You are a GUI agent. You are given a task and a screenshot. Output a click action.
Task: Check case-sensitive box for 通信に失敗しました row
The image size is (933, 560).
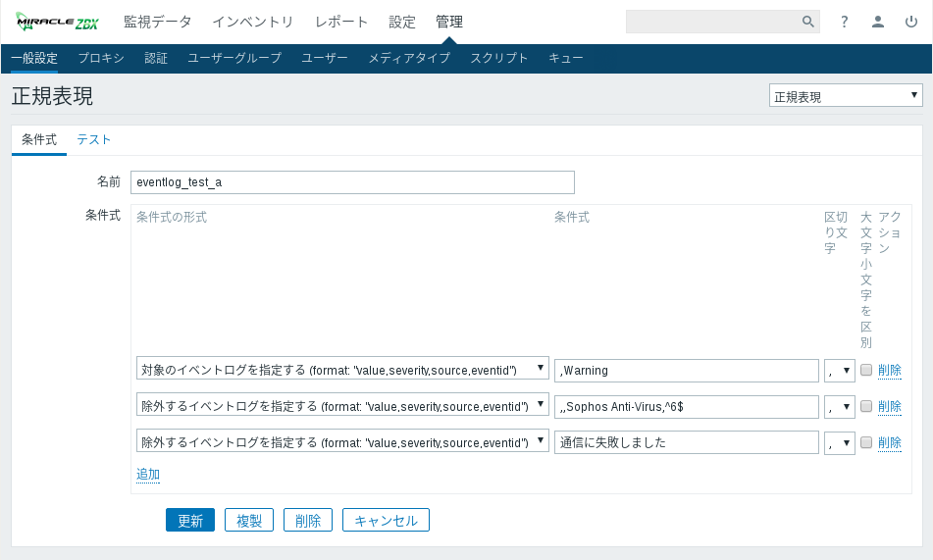click(x=866, y=442)
